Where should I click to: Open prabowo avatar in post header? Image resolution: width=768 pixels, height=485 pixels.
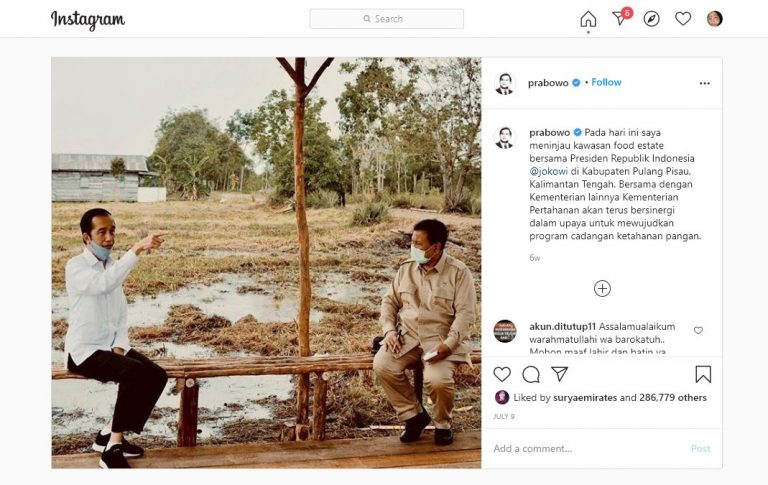tap(504, 83)
